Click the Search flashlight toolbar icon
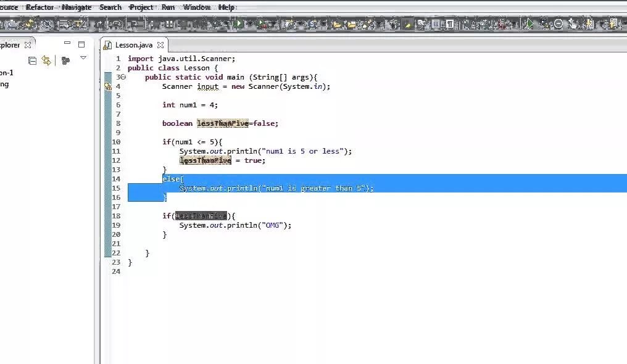The image size is (627, 364). coord(367,24)
